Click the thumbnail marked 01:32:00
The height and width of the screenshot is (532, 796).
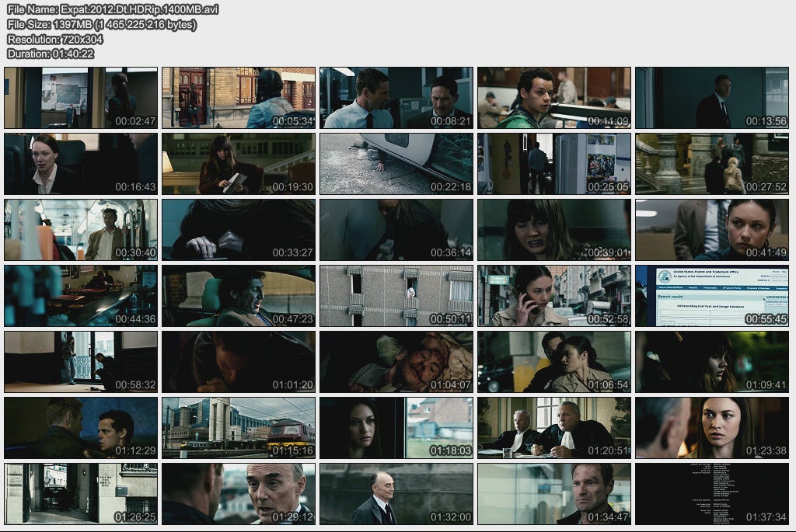[396, 494]
